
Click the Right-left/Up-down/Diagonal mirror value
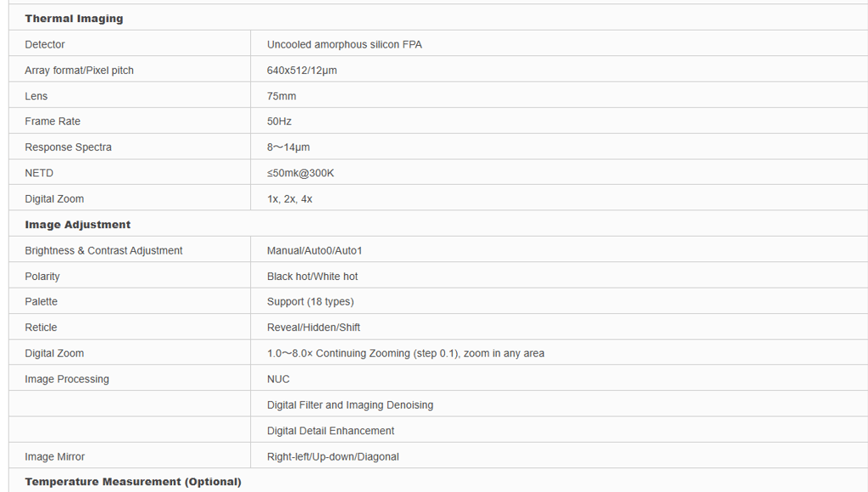(333, 456)
